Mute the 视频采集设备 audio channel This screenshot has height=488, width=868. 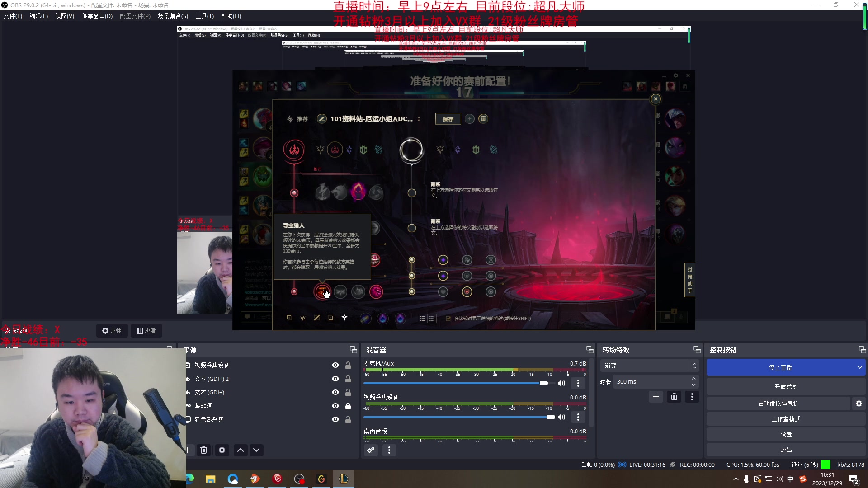click(x=561, y=417)
